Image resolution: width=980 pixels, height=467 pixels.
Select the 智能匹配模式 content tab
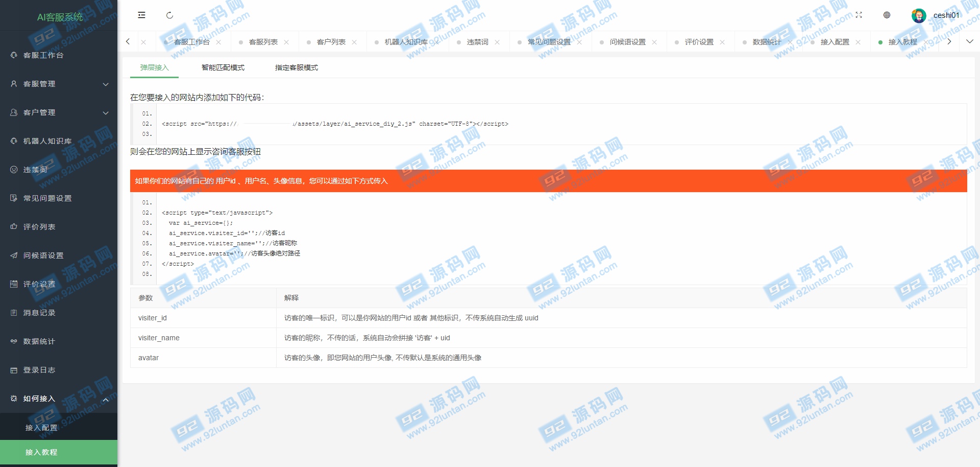coord(223,67)
